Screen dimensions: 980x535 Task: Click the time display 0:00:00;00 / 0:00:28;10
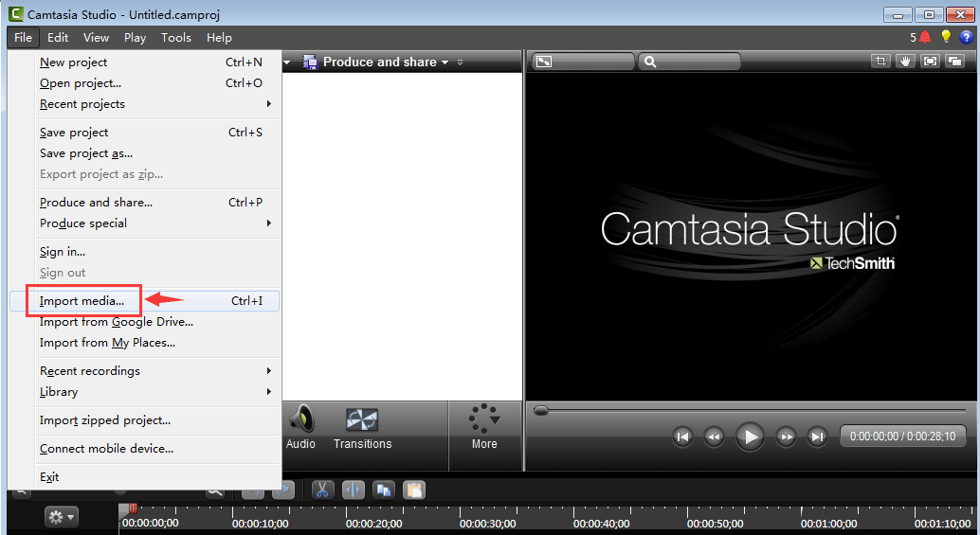902,437
